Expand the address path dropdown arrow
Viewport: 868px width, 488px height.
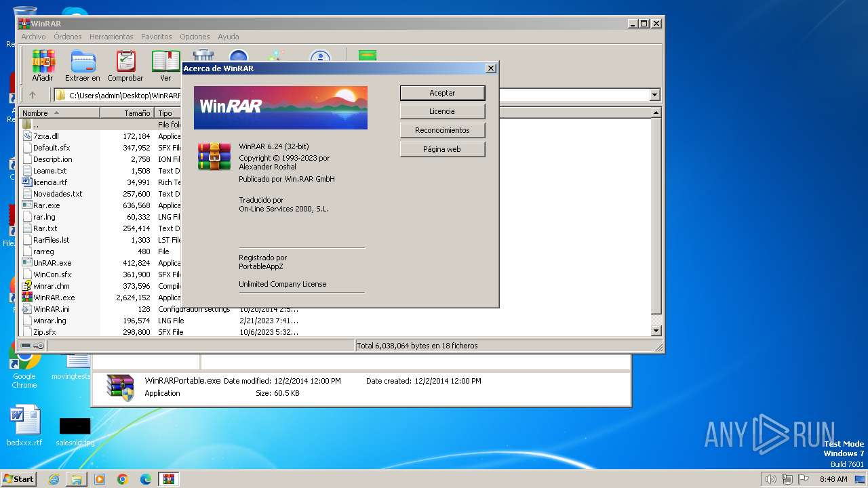click(x=654, y=96)
